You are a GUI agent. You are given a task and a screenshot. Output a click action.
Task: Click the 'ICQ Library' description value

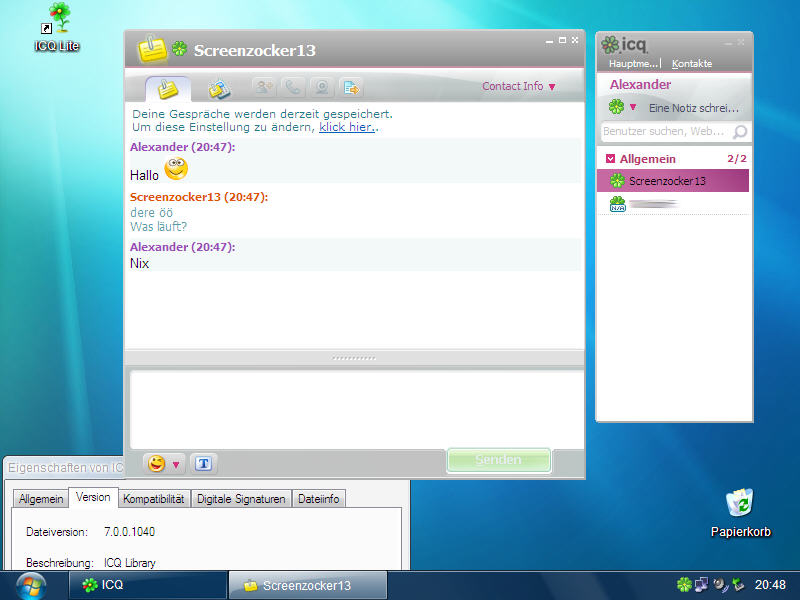pos(130,563)
